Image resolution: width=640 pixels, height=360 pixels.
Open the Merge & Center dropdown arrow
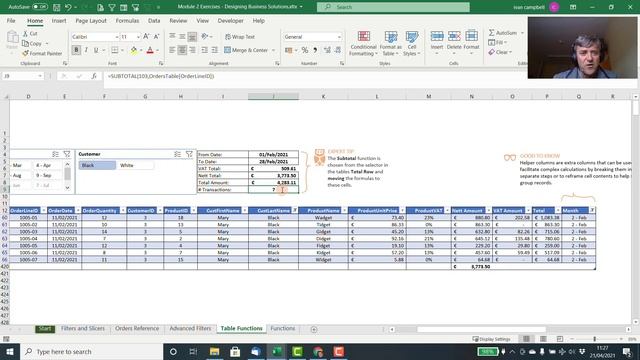[273, 50]
